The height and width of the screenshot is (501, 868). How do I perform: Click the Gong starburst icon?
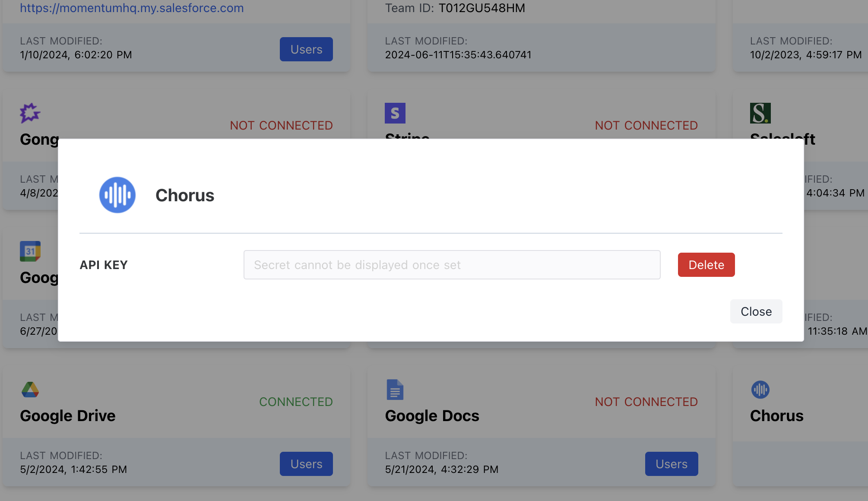[30, 114]
